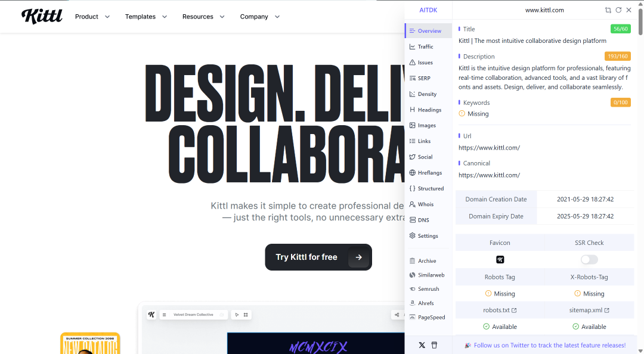This screenshot has width=644, height=354.
Task: Click the frame tool icon in the editor preview
Action: pyautogui.click(x=246, y=315)
